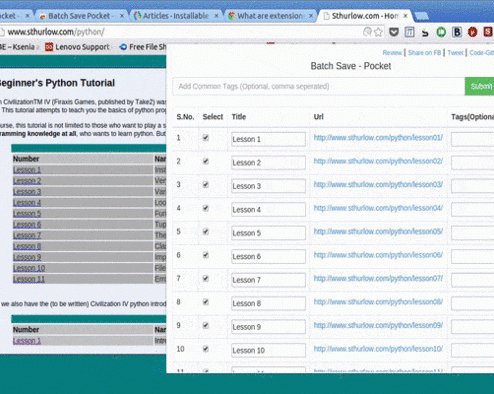The width and height of the screenshot is (494, 394).
Task: Click the Batch Save - Pocket heading
Action: pos(351,66)
